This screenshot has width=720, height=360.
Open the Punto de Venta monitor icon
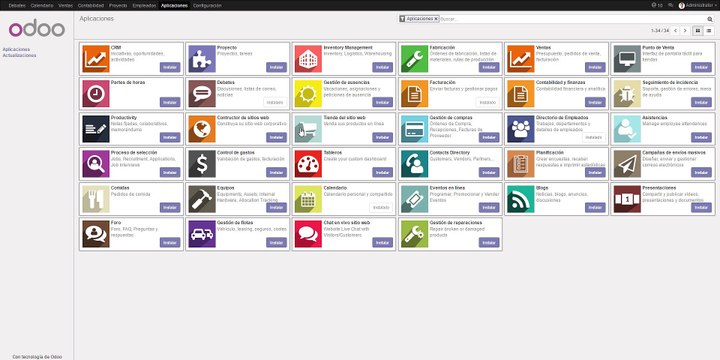pos(627,59)
